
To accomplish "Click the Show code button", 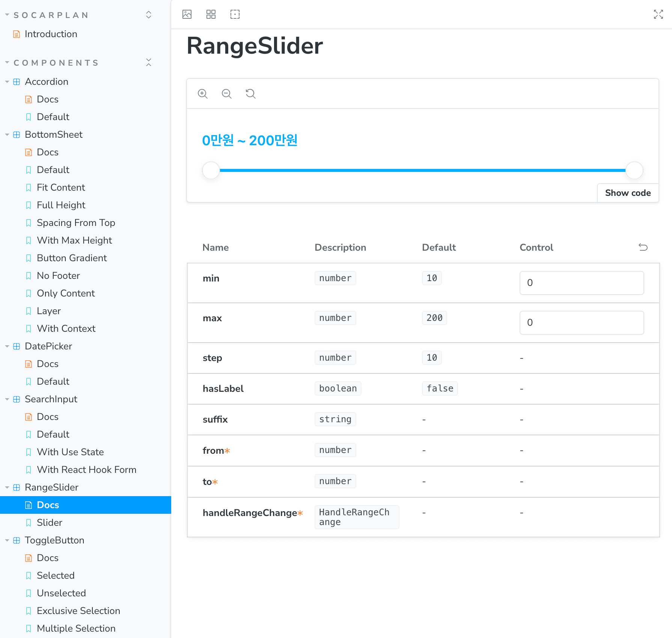I will click(628, 193).
